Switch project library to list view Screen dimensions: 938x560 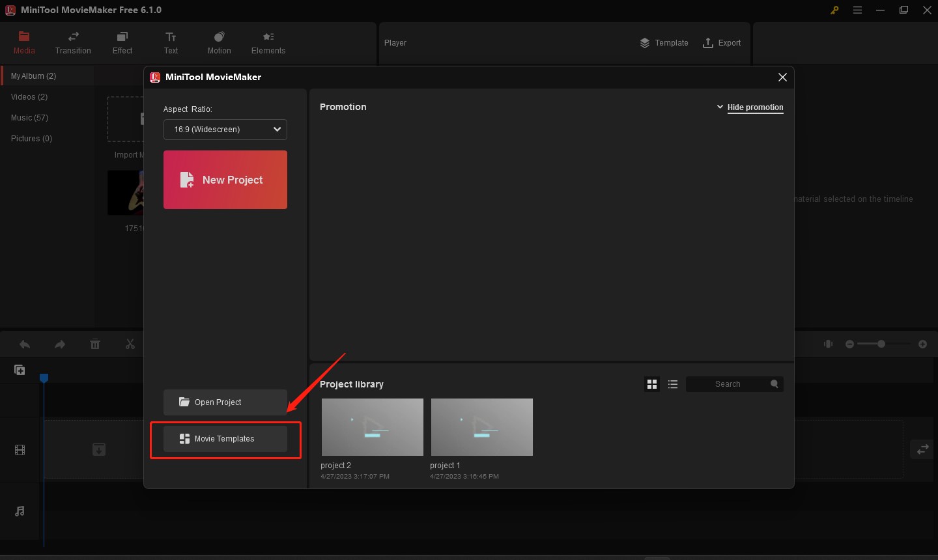(x=673, y=384)
